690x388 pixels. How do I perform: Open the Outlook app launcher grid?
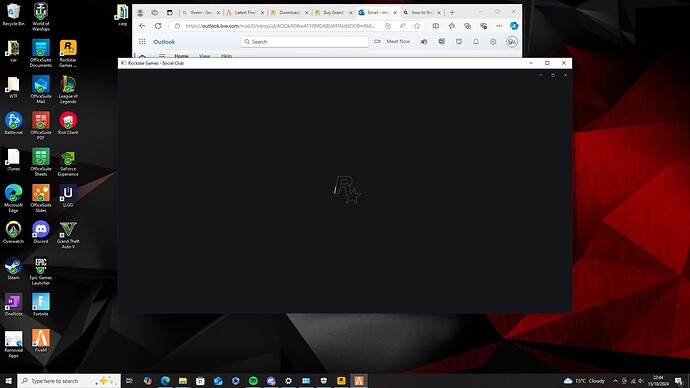pyautogui.click(x=142, y=41)
